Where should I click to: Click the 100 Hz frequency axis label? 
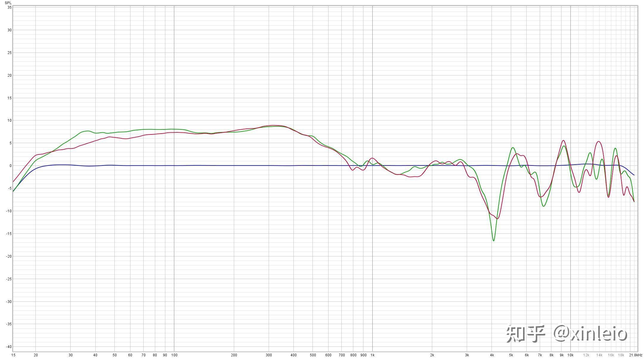pos(174,355)
